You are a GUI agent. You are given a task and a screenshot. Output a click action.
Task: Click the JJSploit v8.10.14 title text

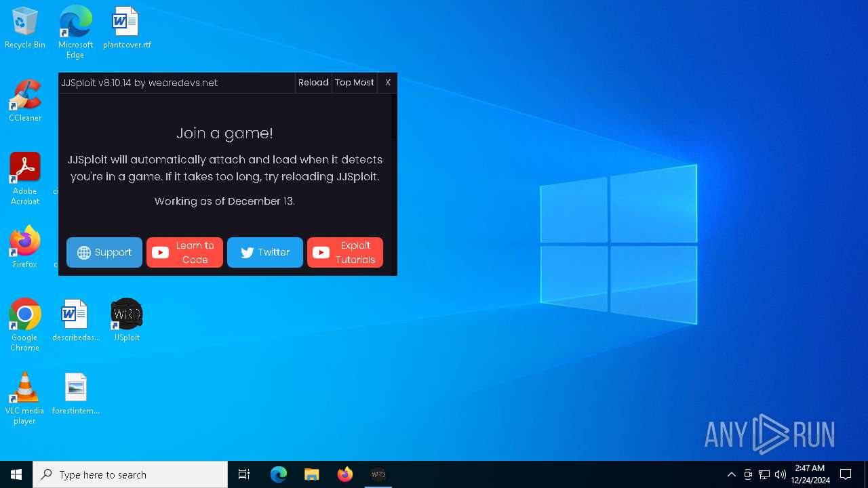point(140,83)
